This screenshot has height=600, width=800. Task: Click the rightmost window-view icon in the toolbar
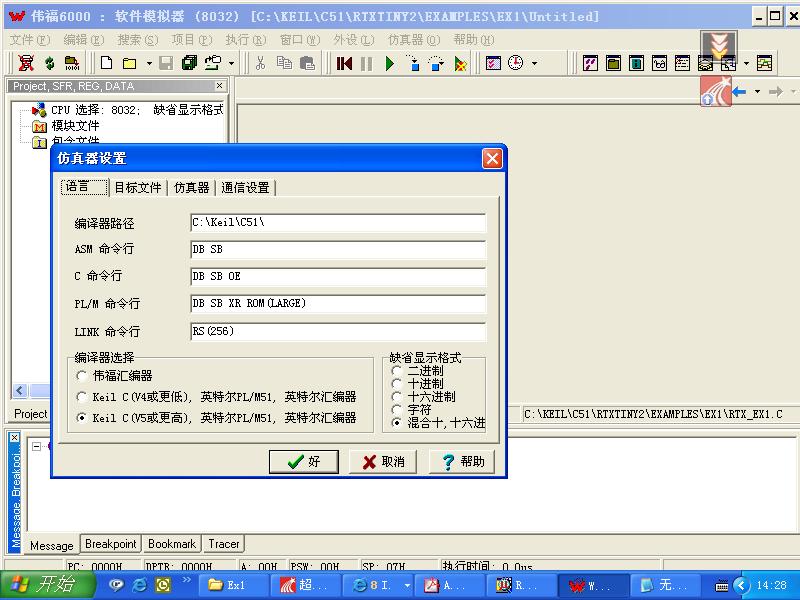[x=764, y=63]
